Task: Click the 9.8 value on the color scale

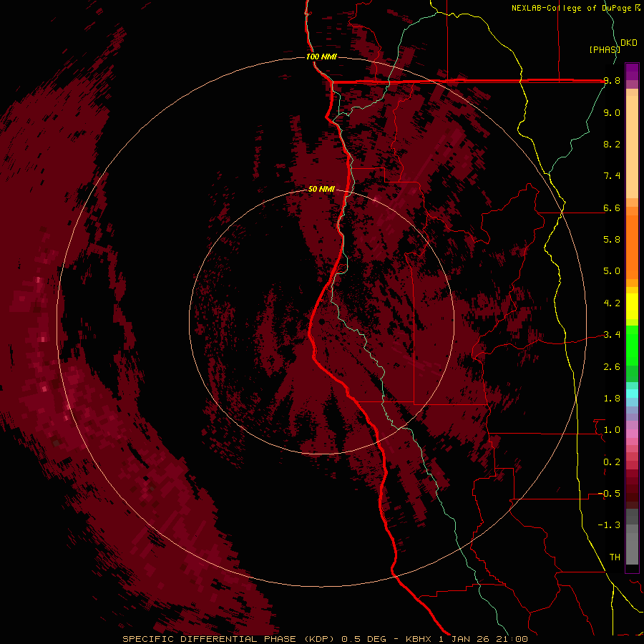Action: point(612,81)
